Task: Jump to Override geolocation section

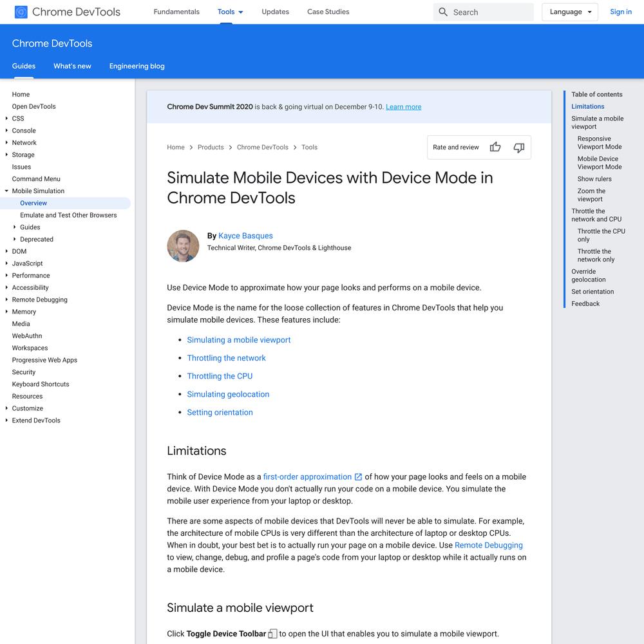Action: coord(589,276)
